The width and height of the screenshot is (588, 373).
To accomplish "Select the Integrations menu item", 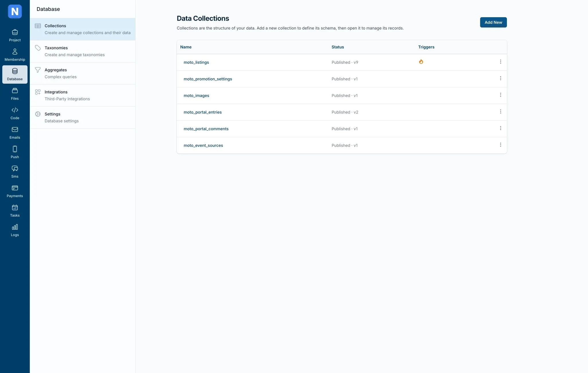I will pos(83,95).
